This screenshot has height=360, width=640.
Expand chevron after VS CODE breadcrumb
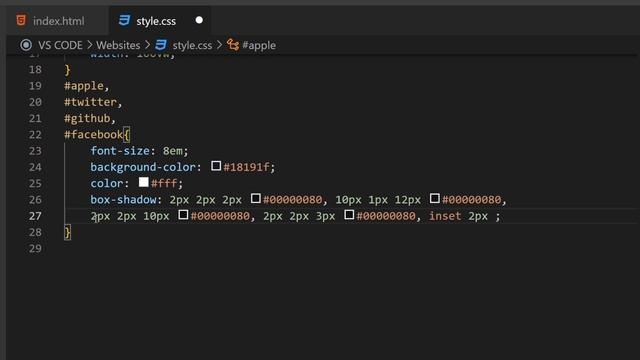89,45
